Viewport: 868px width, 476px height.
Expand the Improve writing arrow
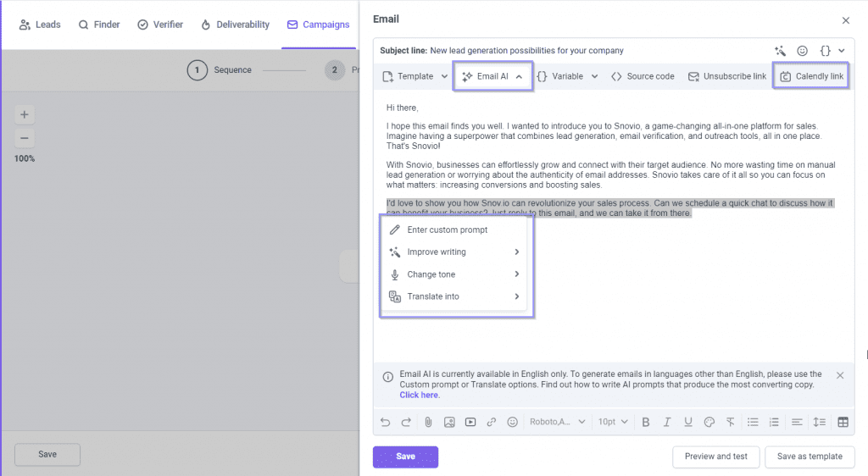point(516,252)
